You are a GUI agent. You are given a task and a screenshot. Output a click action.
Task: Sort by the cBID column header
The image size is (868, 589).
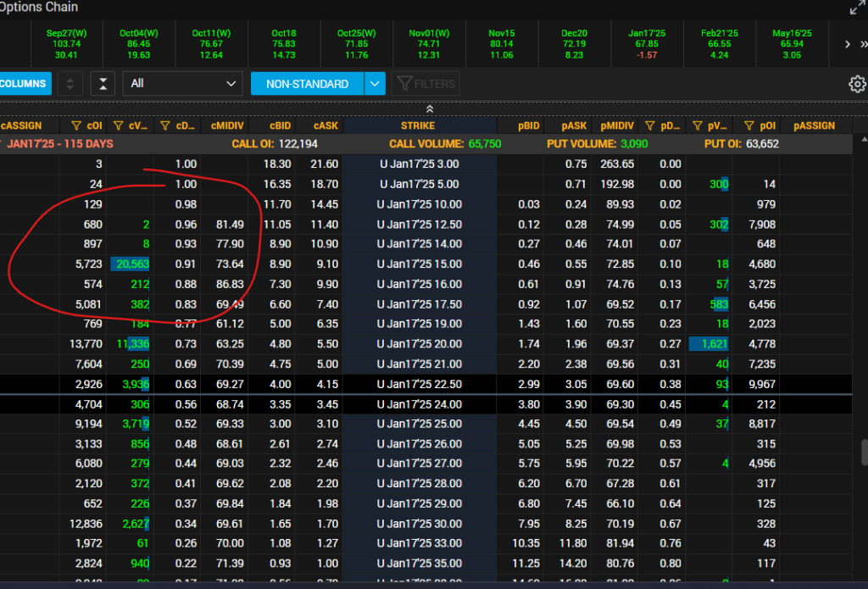pos(281,125)
